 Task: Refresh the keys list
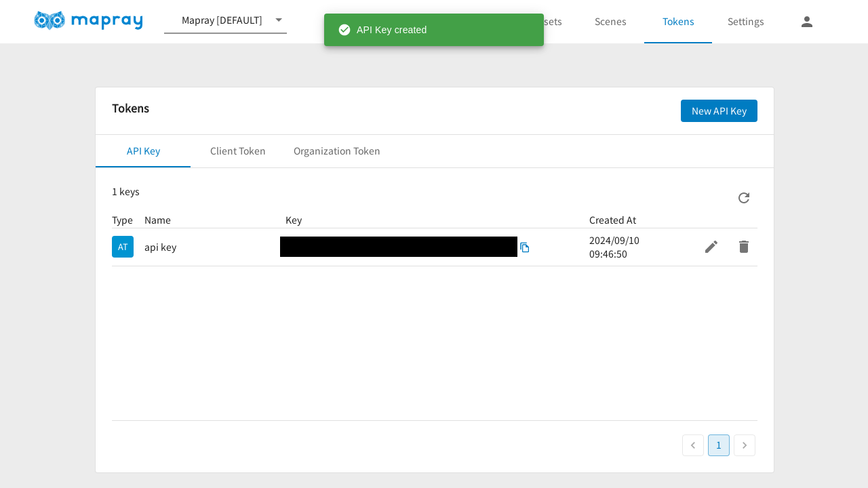click(x=743, y=198)
